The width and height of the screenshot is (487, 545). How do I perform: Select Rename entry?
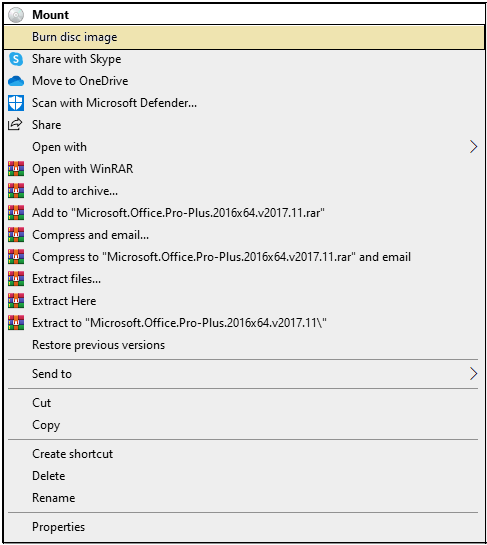[244, 498]
